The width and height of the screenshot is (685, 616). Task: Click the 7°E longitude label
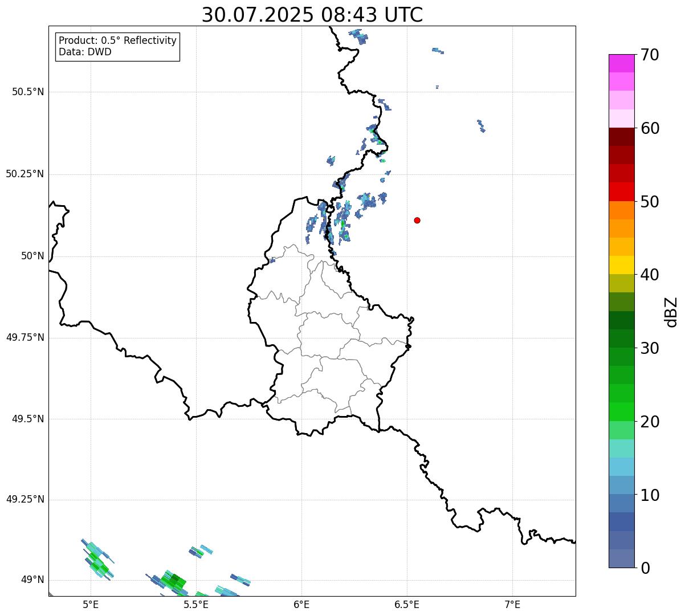[x=512, y=604]
